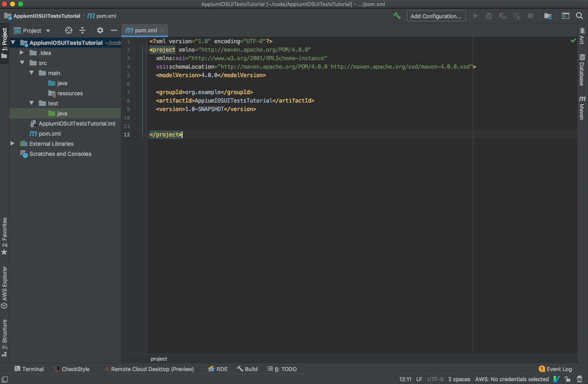
Task: Click the green inspection checkmark icon
Action: (573, 41)
